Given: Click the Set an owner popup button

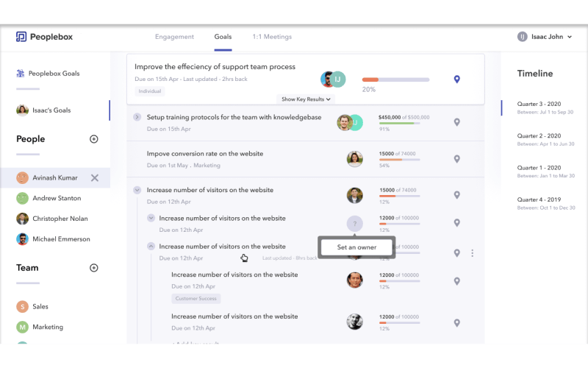Looking at the screenshot, I should (356, 247).
